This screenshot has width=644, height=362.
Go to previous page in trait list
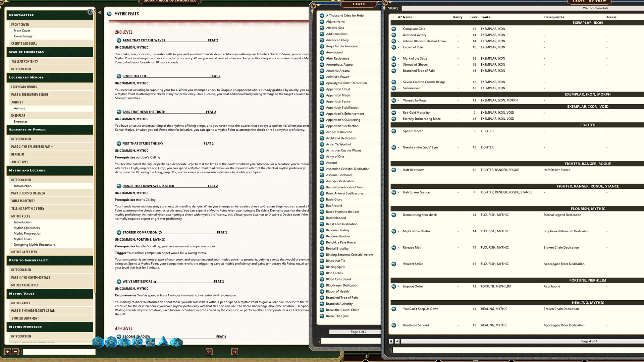pyautogui.click(x=397, y=341)
